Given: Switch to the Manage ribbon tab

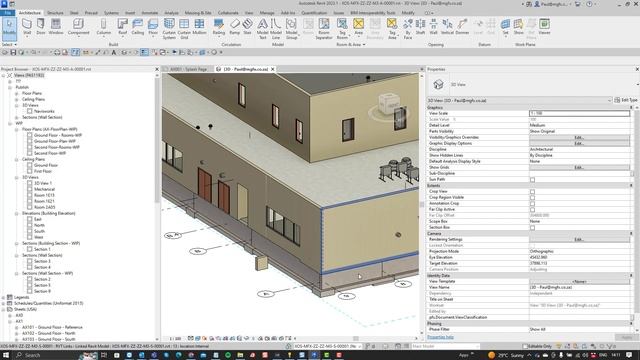Looking at the screenshot, I should coord(267,13).
